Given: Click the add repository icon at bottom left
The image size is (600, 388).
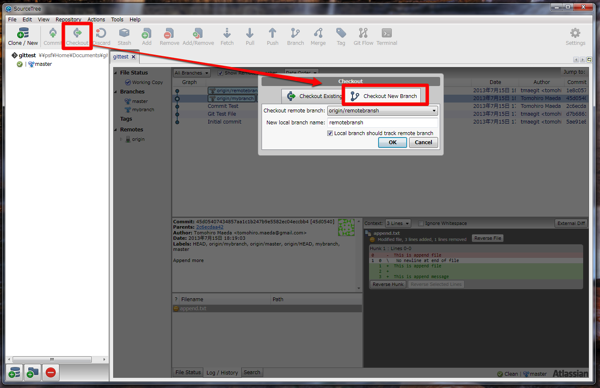Looking at the screenshot, I should click(x=15, y=372).
